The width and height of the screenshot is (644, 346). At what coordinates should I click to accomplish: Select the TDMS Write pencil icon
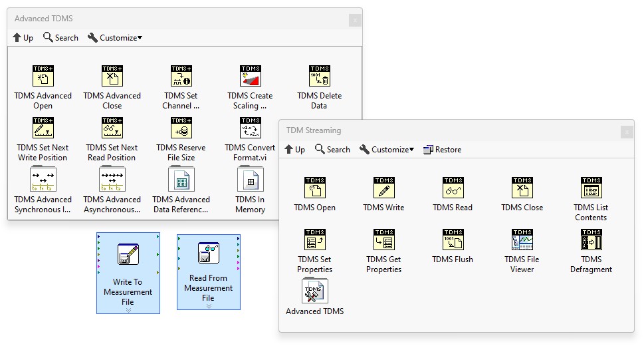pyautogui.click(x=384, y=188)
